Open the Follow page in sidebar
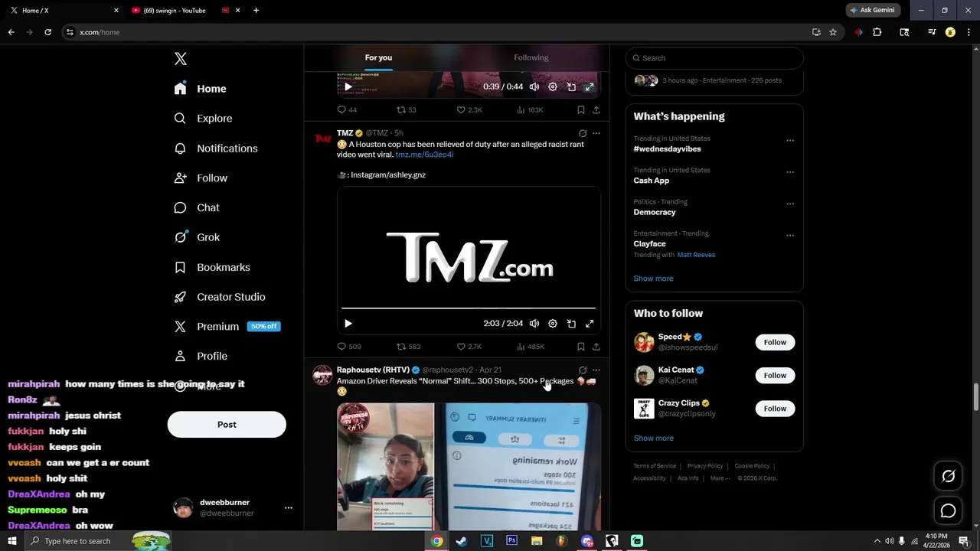 201,178
